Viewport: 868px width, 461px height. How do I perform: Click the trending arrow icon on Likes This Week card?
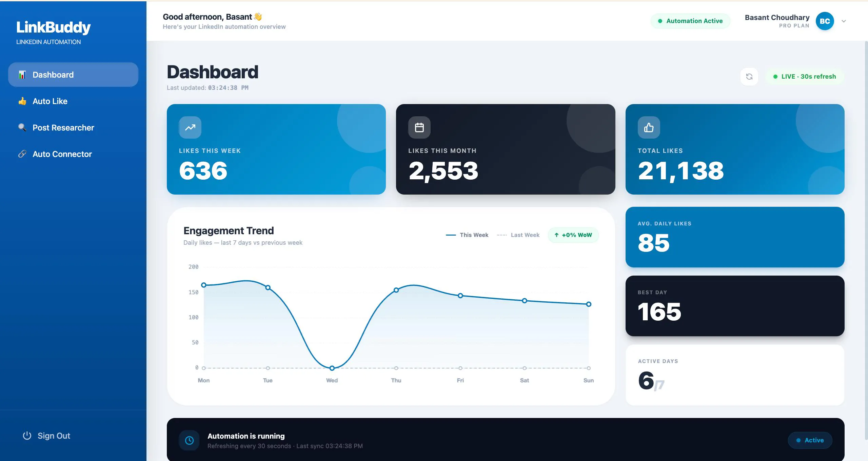(190, 127)
